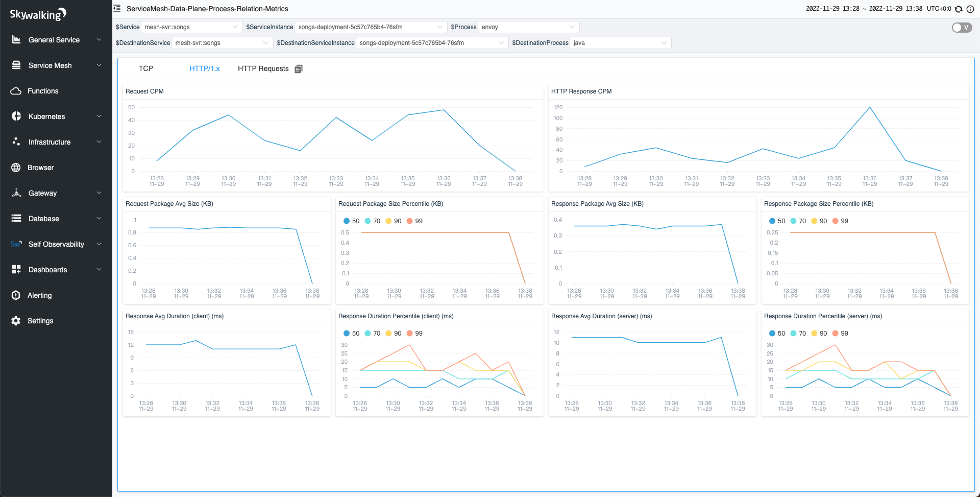Click the copy icon beside HTTP Requests
This screenshot has width=980, height=497.
click(299, 68)
